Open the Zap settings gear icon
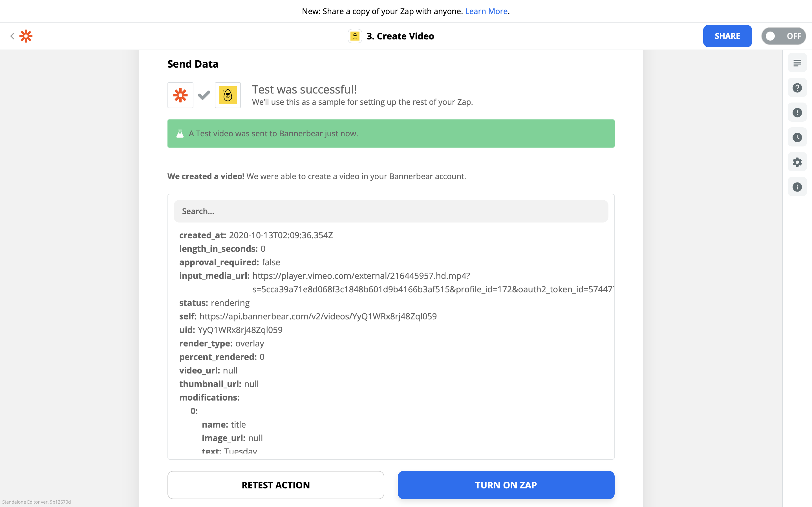This screenshot has height=507, width=812. point(797,162)
